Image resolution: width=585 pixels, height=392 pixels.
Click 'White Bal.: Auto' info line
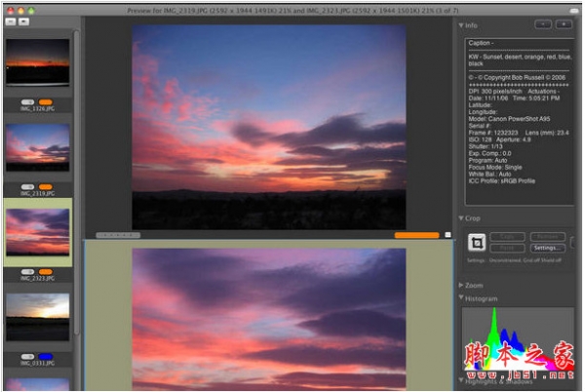[x=489, y=175]
